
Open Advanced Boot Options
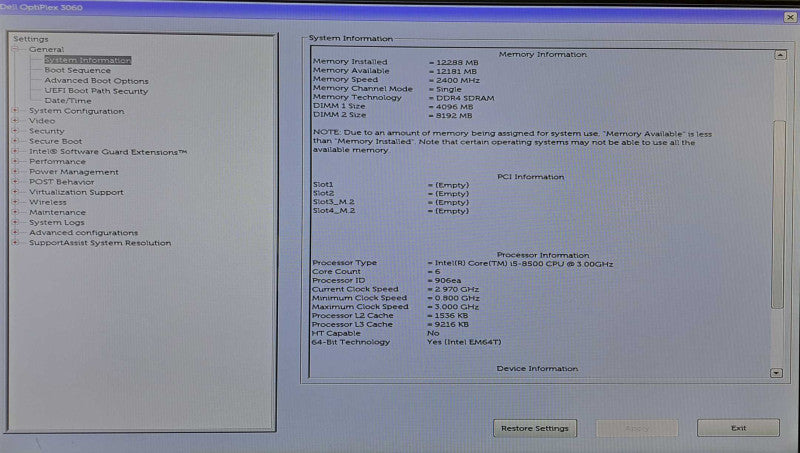(x=96, y=81)
